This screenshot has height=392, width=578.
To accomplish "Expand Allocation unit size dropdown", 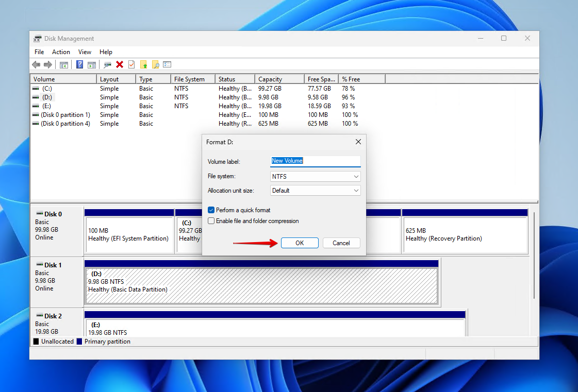I will (x=315, y=191).
